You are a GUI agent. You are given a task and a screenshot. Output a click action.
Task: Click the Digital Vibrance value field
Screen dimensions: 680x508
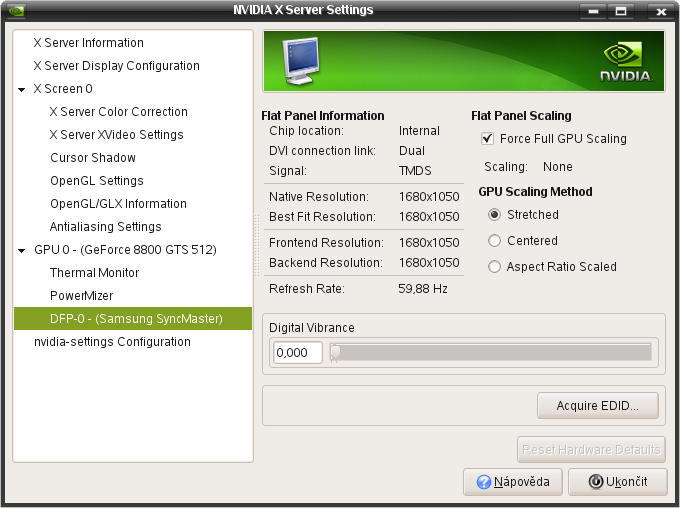298,352
